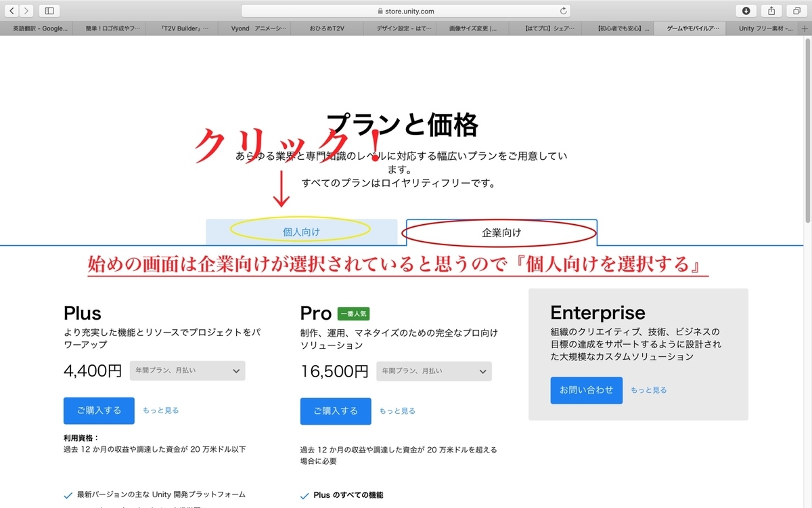Open the Plus billing plan dropdown

pyautogui.click(x=187, y=371)
